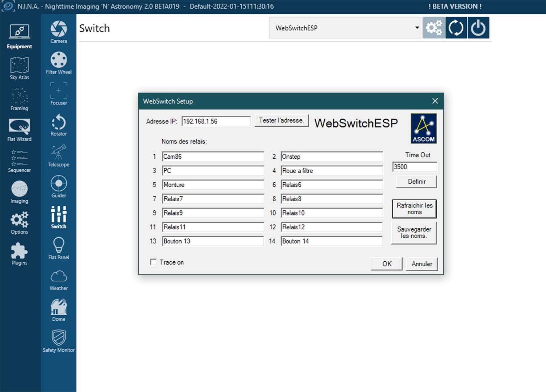Edit relay 4 name field Roue a filtre
This screenshot has height=392, width=546.
pos(332,171)
